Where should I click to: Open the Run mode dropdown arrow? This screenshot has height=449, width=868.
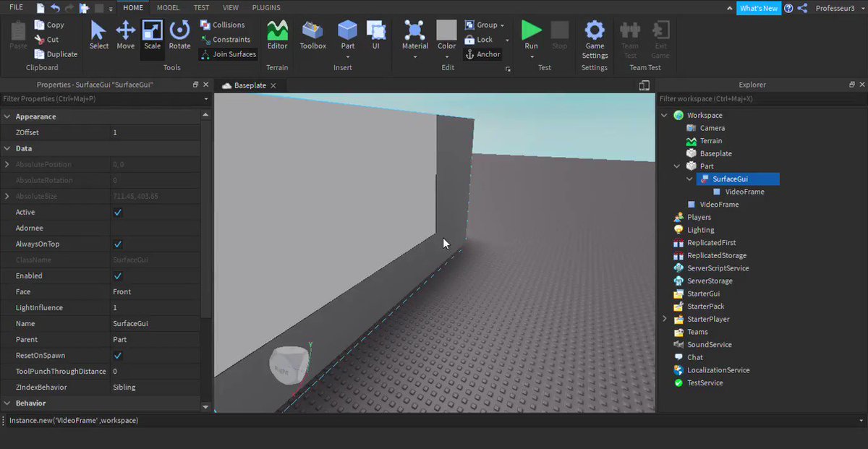pos(532,56)
